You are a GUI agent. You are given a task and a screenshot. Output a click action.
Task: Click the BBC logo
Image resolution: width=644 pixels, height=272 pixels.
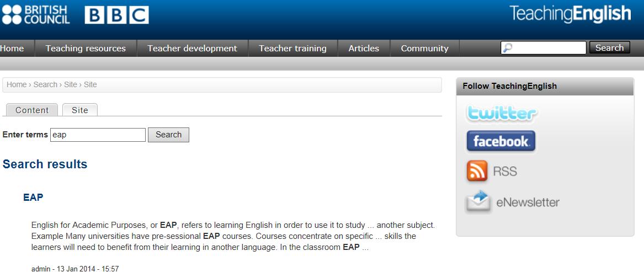pyautogui.click(x=116, y=15)
